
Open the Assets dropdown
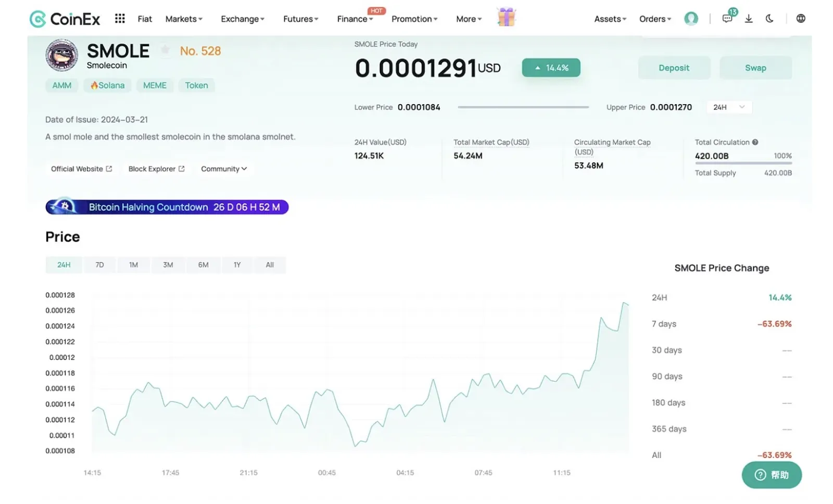[x=610, y=19]
